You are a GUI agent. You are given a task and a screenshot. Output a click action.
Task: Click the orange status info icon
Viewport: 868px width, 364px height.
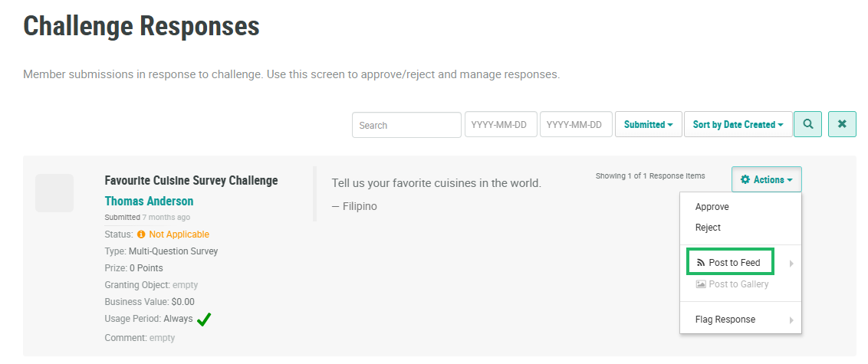pos(141,234)
